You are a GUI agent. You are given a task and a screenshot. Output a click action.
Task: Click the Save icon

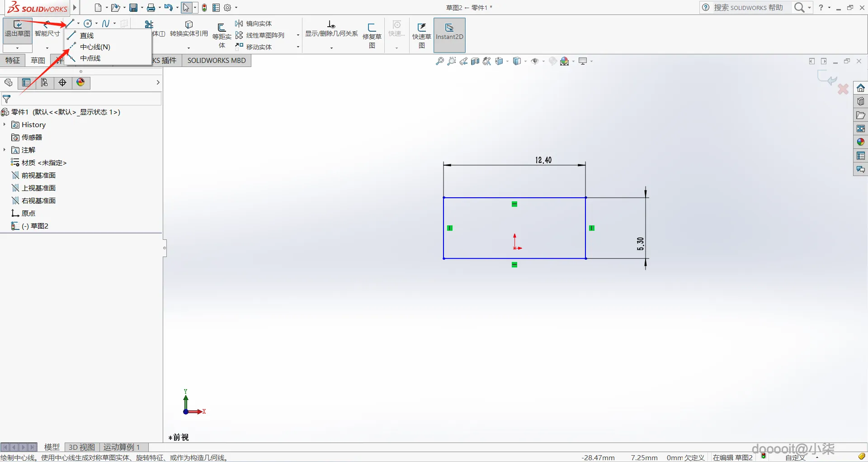click(x=133, y=8)
